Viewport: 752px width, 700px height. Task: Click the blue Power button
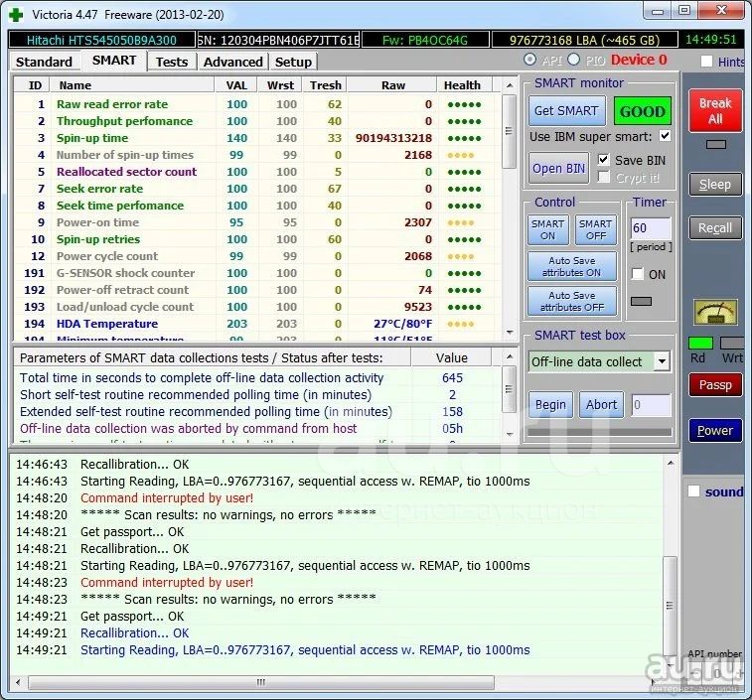pyautogui.click(x=714, y=431)
